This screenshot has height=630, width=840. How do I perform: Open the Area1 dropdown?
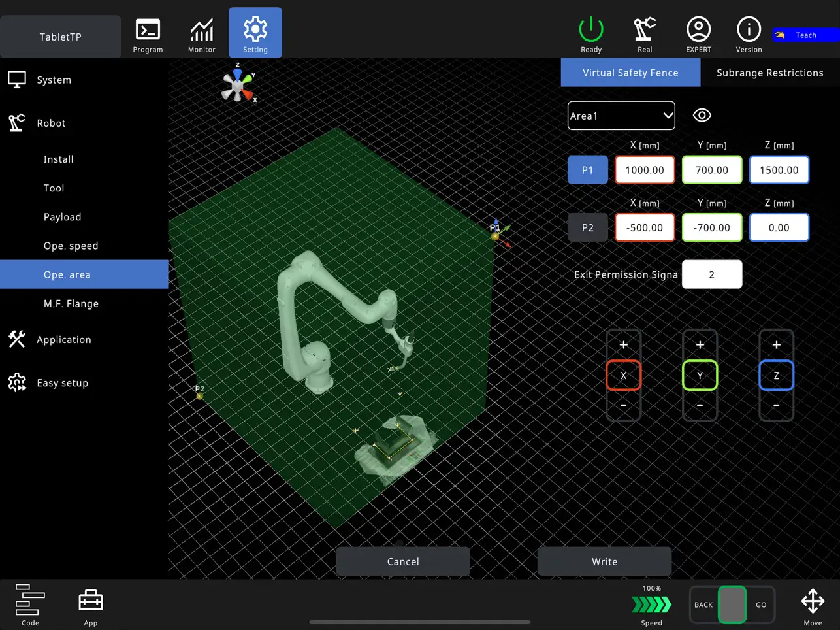[621, 116]
